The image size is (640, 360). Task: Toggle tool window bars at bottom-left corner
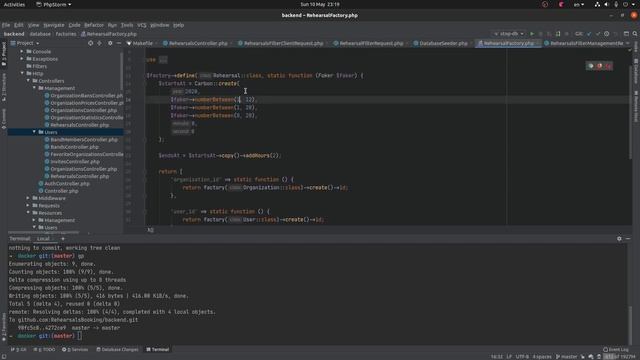[4, 357]
